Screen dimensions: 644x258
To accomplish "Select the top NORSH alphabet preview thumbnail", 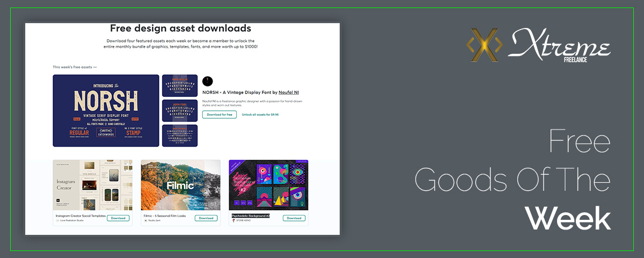I will tap(180, 85).
